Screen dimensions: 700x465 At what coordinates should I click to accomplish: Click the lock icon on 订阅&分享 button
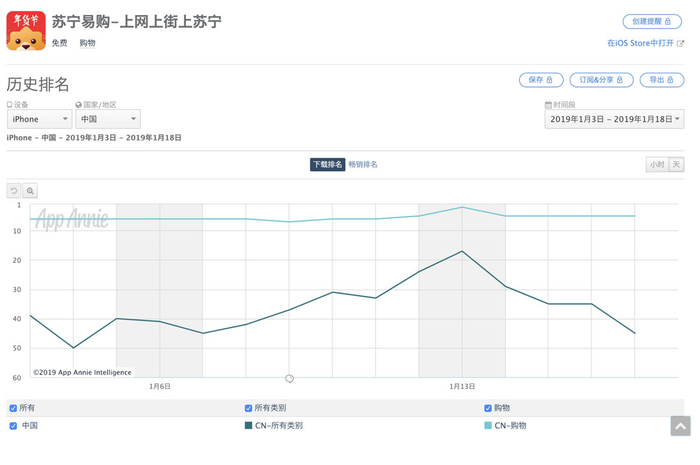(621, 80)
